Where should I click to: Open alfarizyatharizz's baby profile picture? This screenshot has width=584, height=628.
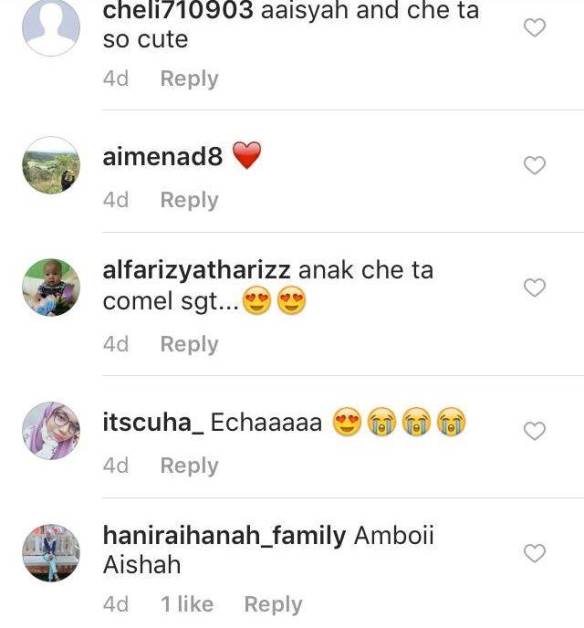51,287
